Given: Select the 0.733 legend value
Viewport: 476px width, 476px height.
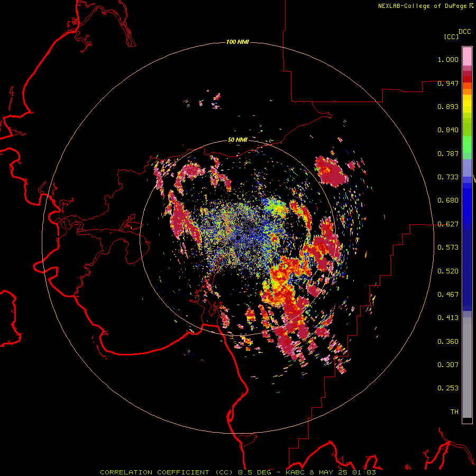Looking at the screenshot, I should coord(448,177).
